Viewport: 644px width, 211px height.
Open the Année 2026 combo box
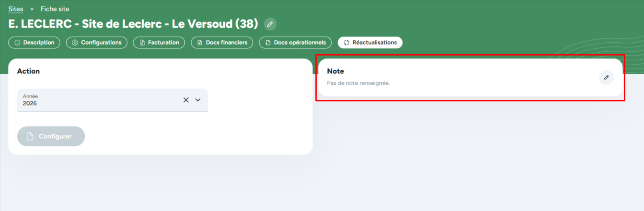(97, 100)
